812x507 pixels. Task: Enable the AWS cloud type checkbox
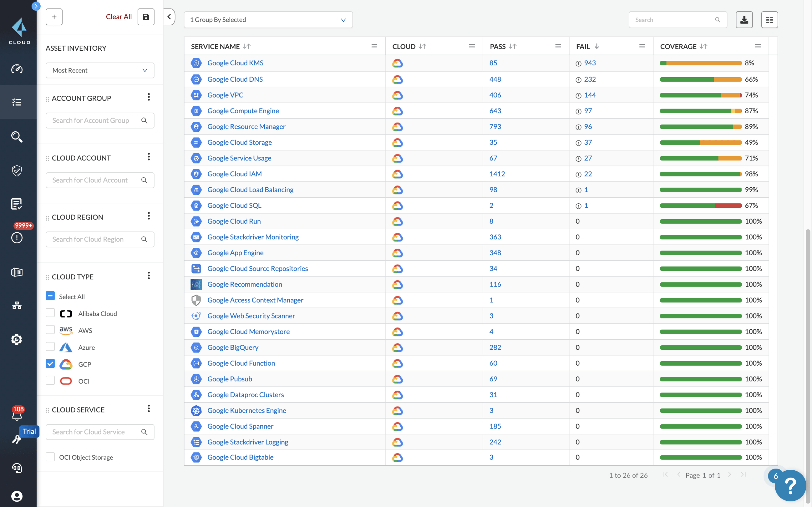click(50, 330)
